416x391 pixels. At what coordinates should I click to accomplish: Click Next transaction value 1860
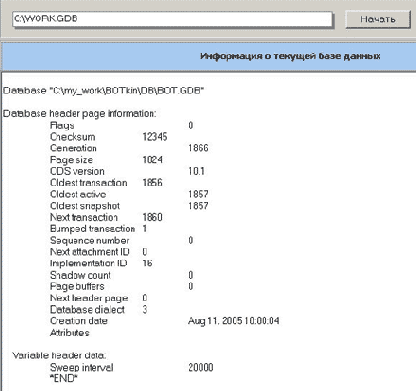[152, 217]
